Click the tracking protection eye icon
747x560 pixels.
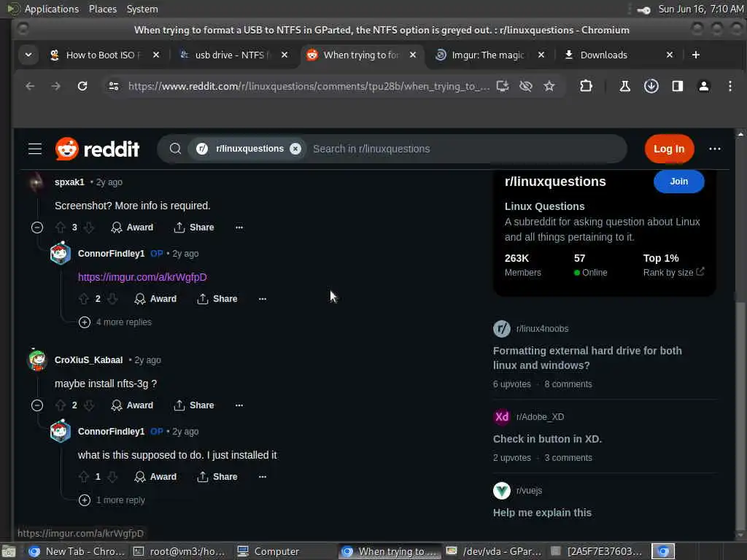point(525,86)
